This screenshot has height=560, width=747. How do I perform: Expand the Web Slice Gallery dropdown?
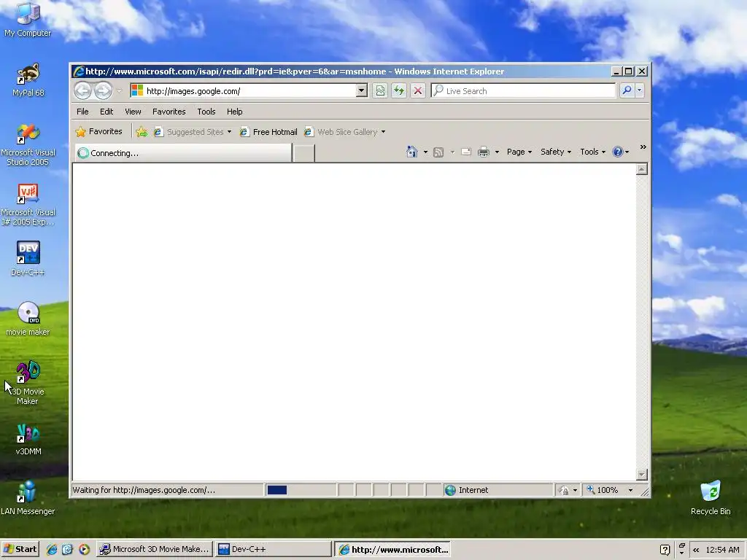(383, 132)
